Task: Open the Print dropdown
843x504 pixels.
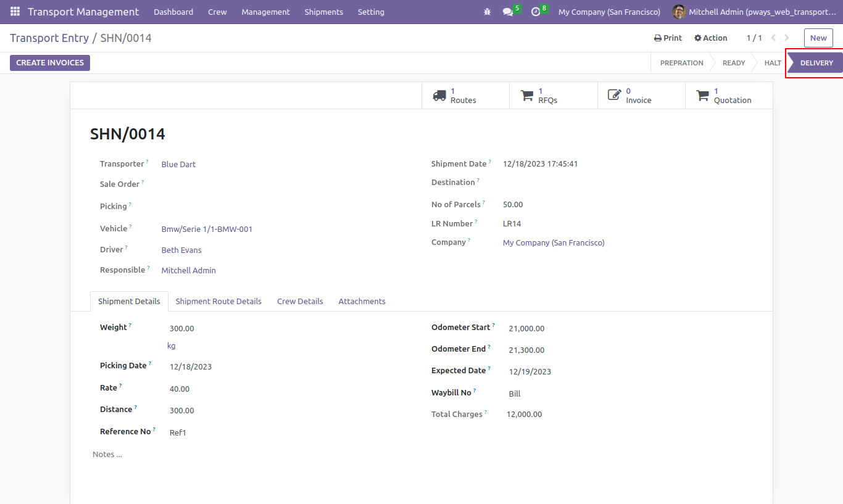Action: (668, 38)
